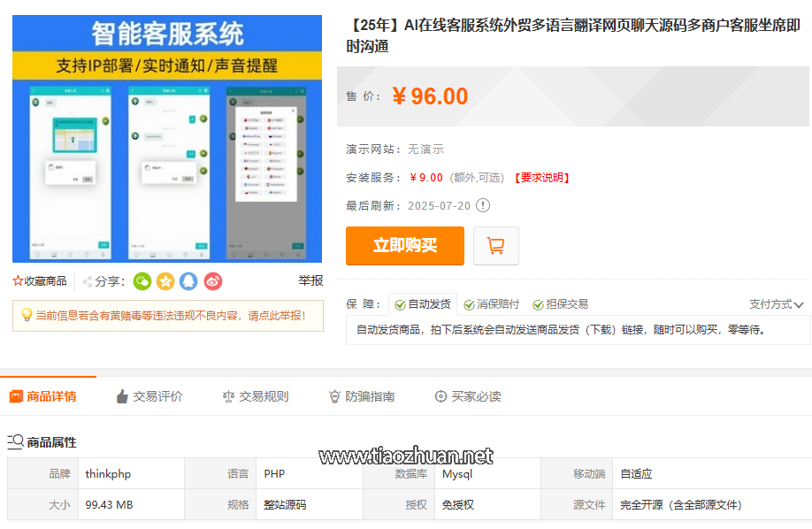Expand the 支付方式 dropdown
Image resolution: width=812 pixels, height=529 pixels.
776,304
